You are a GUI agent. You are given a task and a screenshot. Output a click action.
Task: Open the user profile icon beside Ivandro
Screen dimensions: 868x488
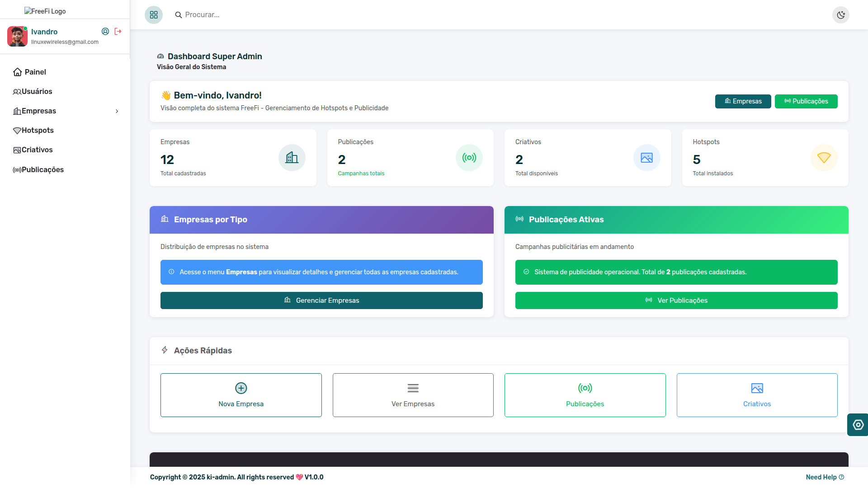tap(105, 31)
